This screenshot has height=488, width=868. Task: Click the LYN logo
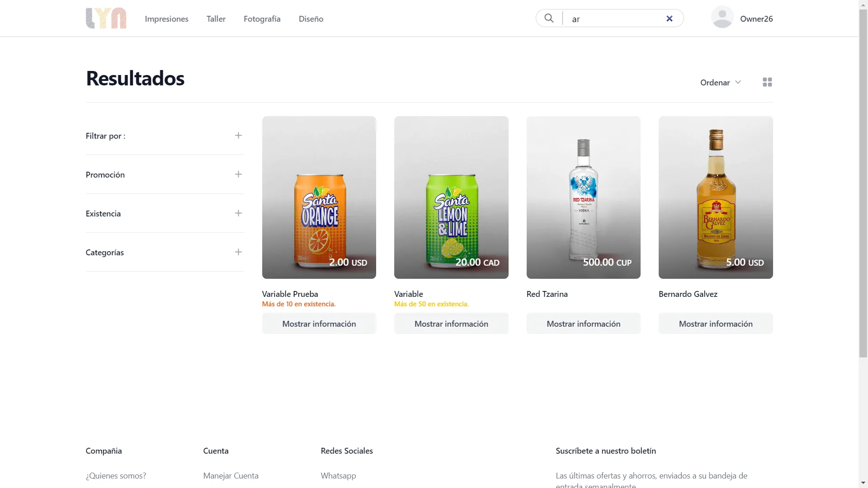click(106, 19)
